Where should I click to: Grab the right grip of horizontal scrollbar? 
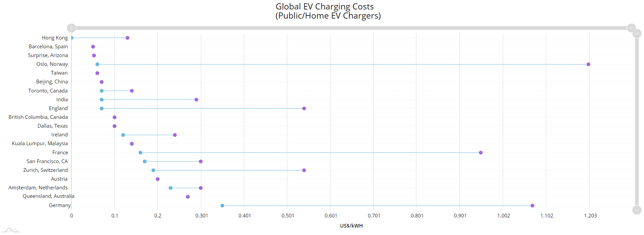click(632, 28)
